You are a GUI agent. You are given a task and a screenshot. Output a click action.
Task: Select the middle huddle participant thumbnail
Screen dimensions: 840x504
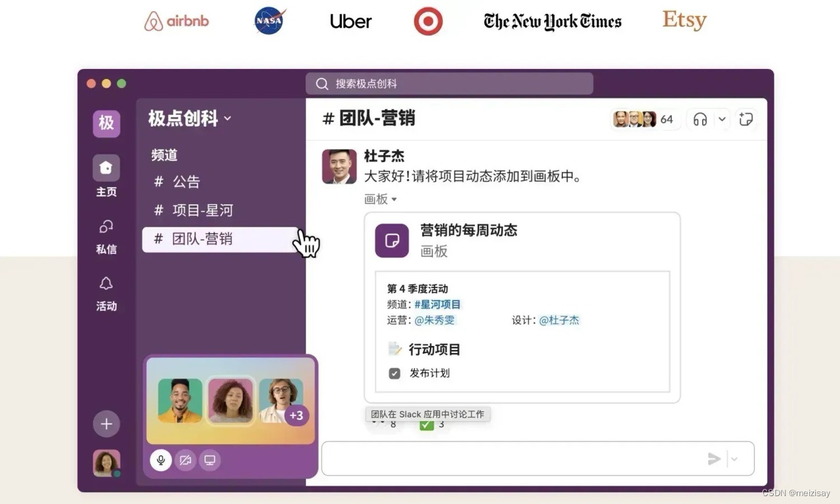click(230, 400)
